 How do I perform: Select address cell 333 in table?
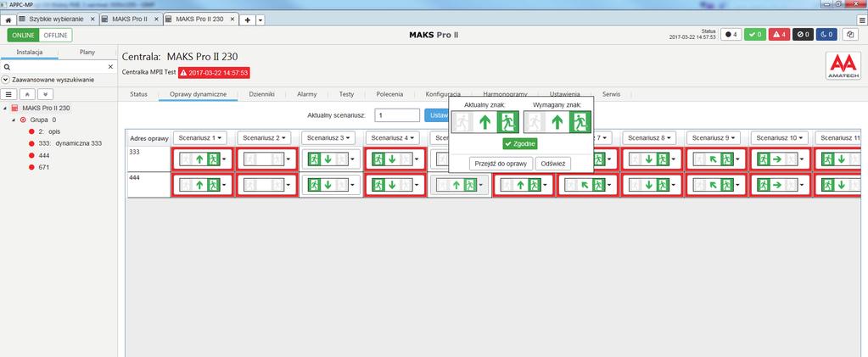149,159
